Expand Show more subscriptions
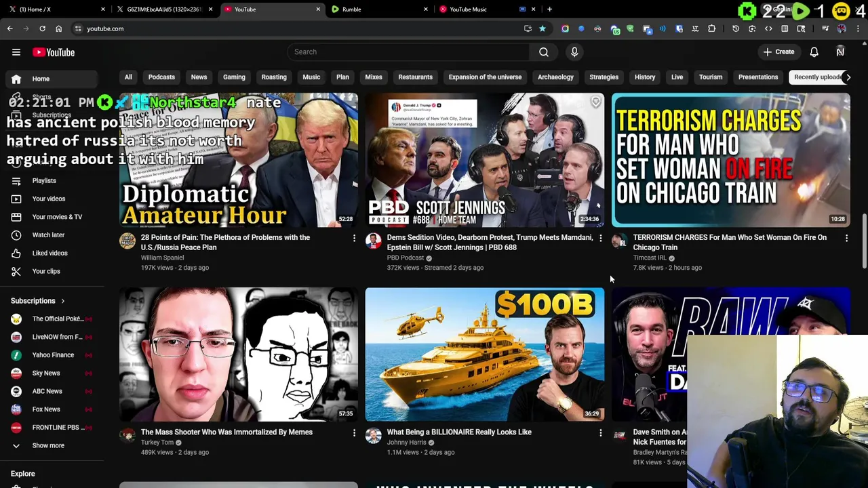Viewport: 868px width, 488px height. point(52,445)
